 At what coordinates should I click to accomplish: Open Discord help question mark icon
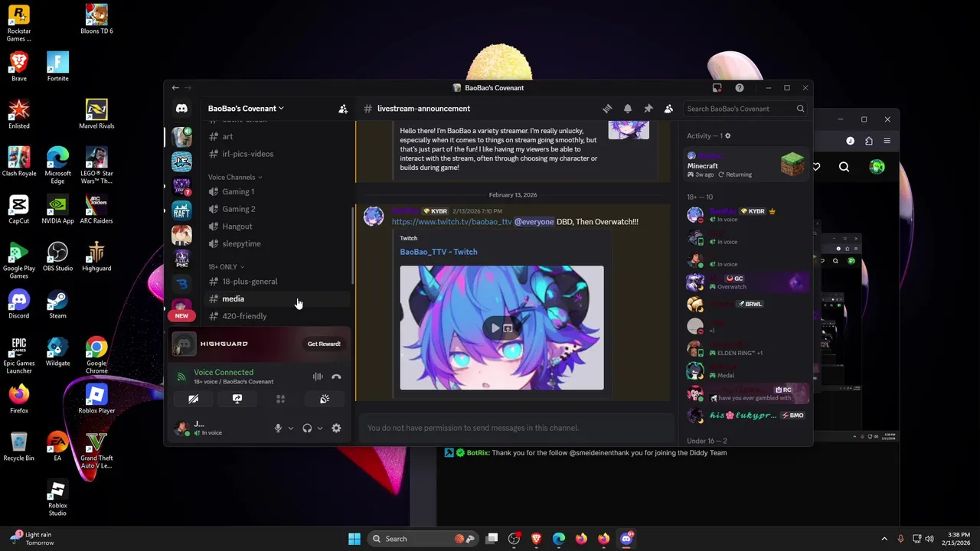740,88
